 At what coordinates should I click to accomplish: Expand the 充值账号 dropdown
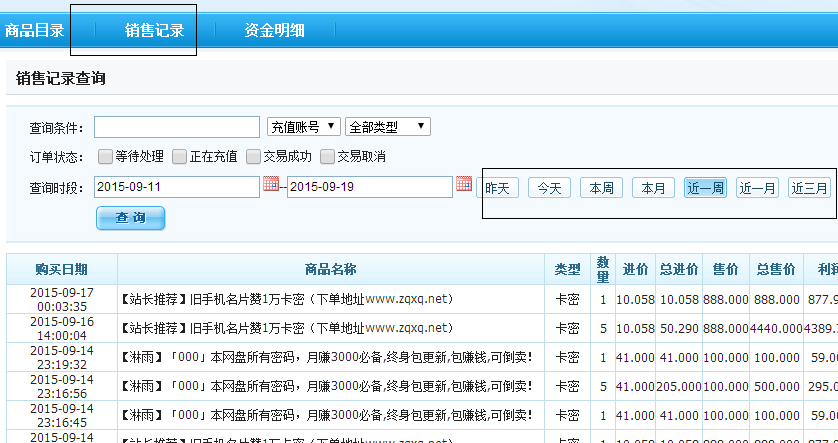(x=303, y=127)
